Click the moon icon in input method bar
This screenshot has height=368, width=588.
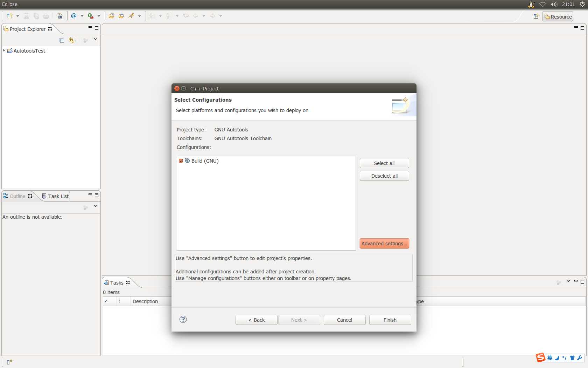(x=557, y=358)
